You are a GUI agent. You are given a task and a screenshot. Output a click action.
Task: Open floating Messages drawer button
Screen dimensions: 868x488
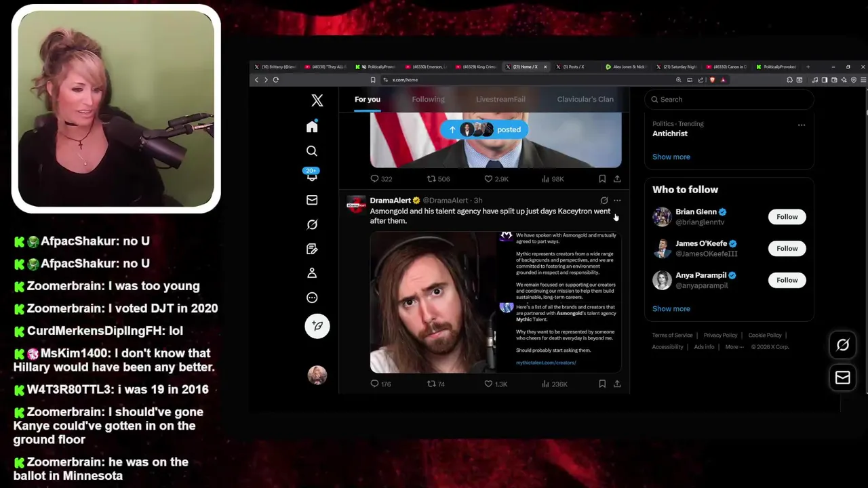842,378
